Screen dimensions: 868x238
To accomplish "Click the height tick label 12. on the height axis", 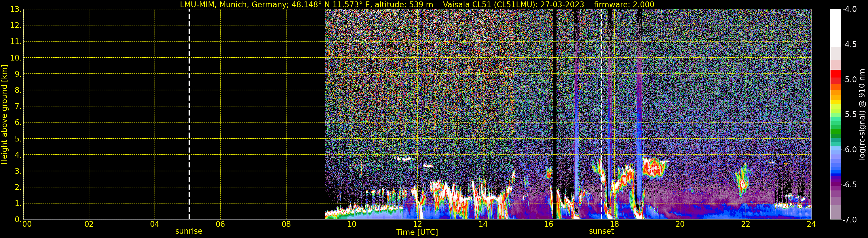I will pyautogui.click(x=16, y=25).
